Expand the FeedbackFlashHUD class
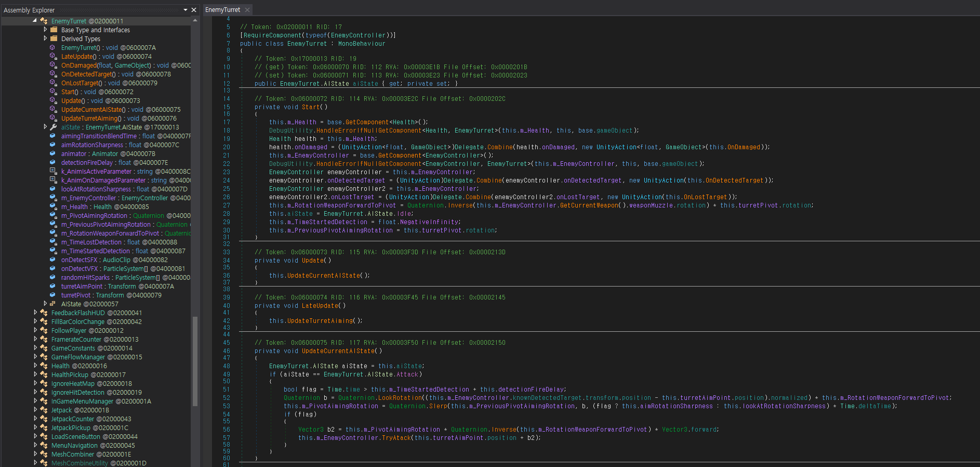 (x=35, y=313)
